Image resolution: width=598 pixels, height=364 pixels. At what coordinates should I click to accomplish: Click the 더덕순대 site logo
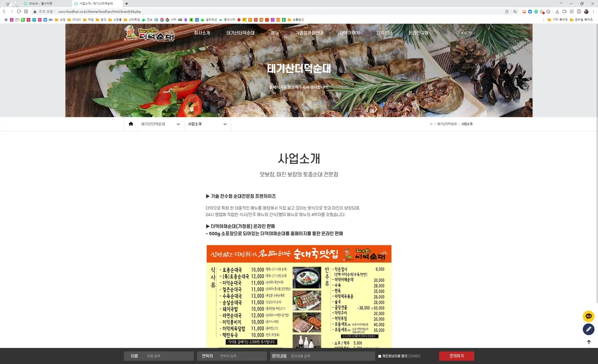pyautogui.click(x=149, y=33)
